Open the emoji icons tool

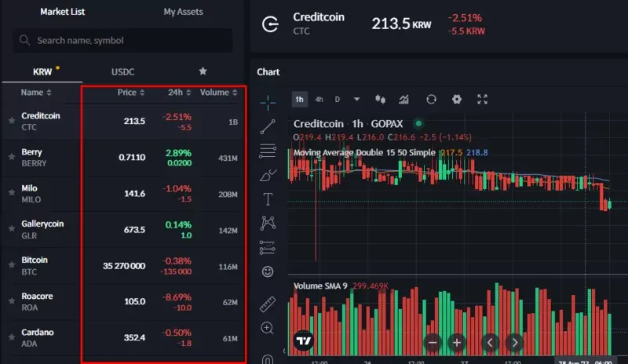pyautogui.click(x=268, y=271)
